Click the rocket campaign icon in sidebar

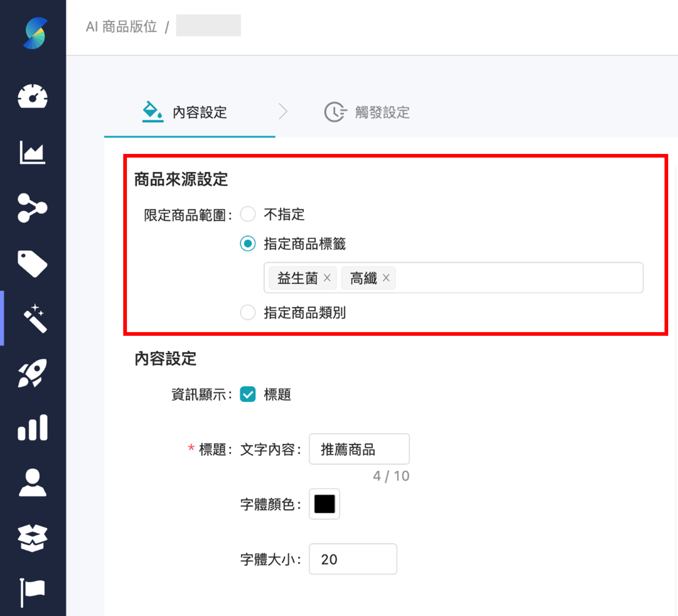tap(33, 374)
